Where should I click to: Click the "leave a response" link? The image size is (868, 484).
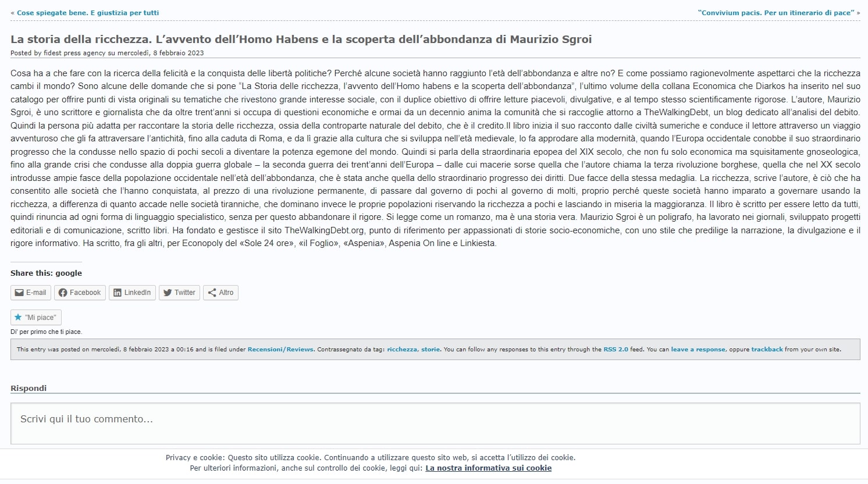coord(698,350)
